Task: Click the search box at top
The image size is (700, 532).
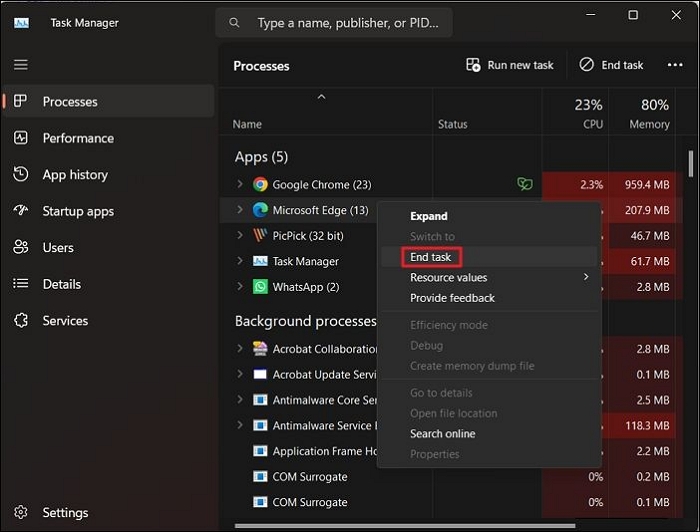Action: tap(340, 22)
